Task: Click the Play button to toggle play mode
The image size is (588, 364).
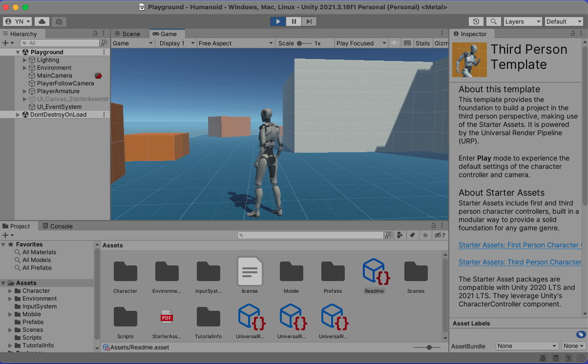Action: click(x=278, y=21)
